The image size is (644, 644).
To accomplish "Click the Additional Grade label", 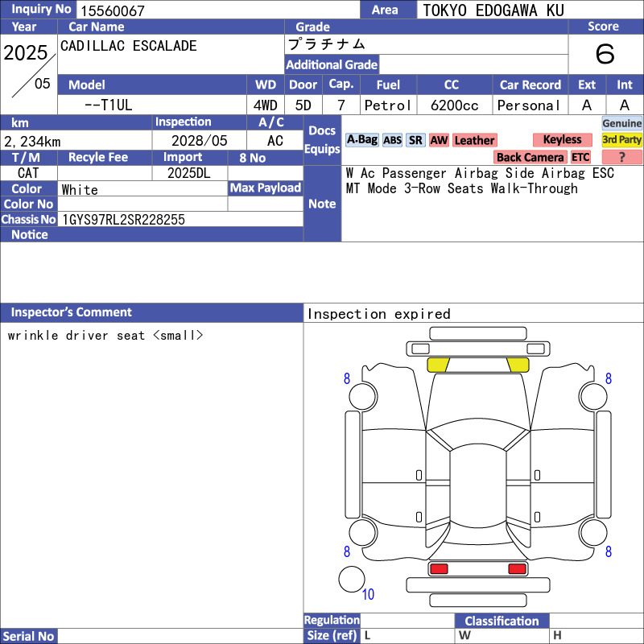I will click(x=332, y=64).
